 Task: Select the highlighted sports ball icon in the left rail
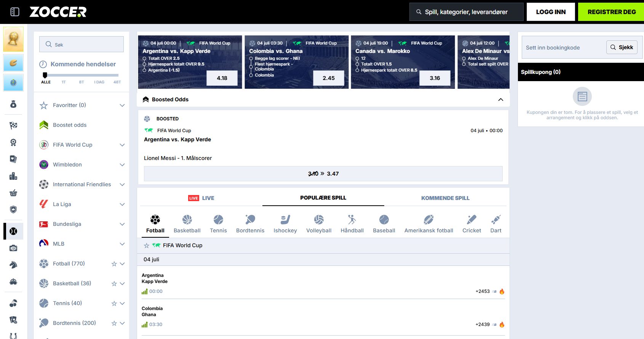pos(13,231)
